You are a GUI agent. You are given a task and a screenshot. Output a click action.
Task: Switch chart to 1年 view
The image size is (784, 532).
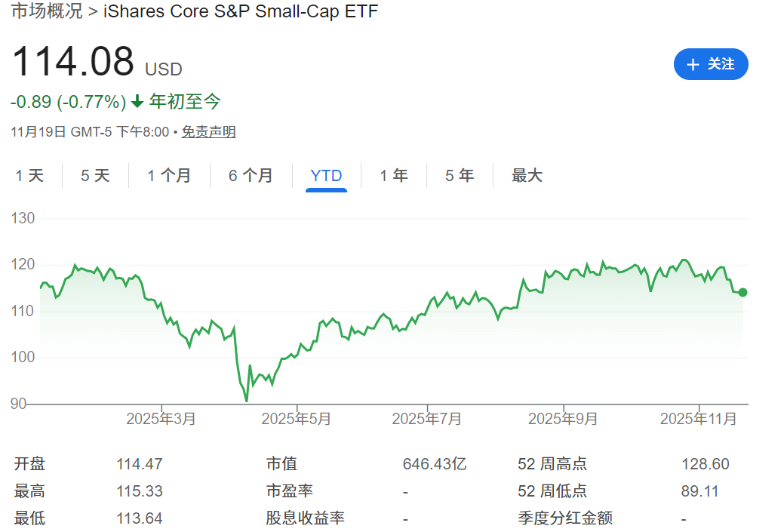point(394,175)
